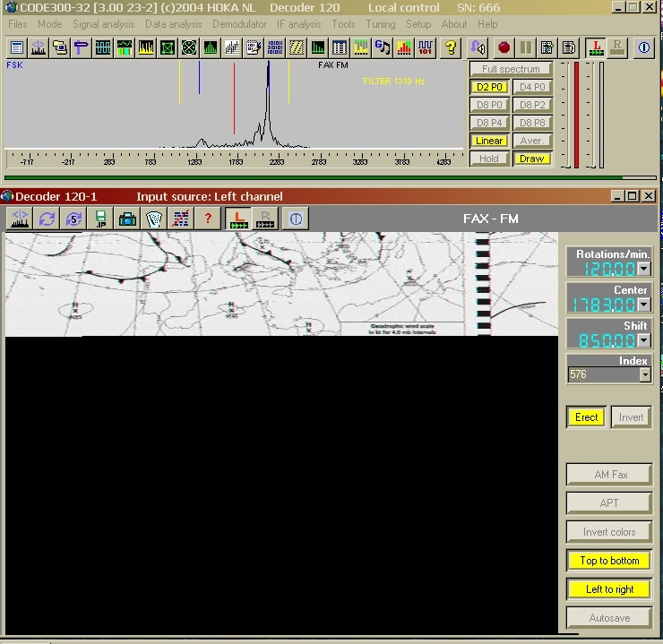Click the resync icon labeled 5

tap(73, 219)
